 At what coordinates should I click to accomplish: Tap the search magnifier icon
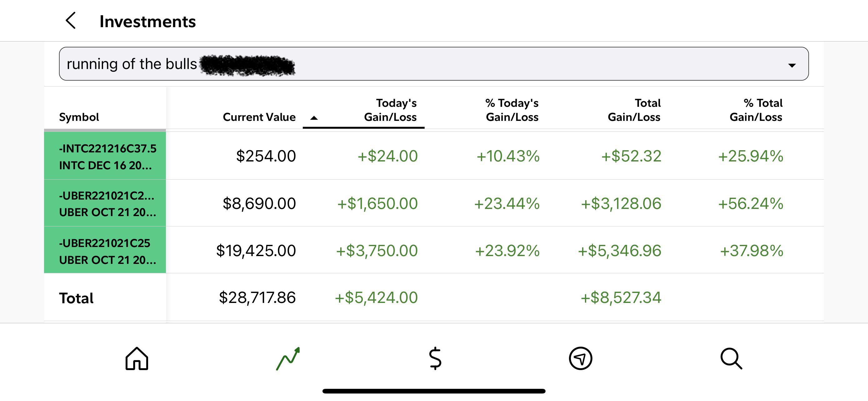coord(731,359)
